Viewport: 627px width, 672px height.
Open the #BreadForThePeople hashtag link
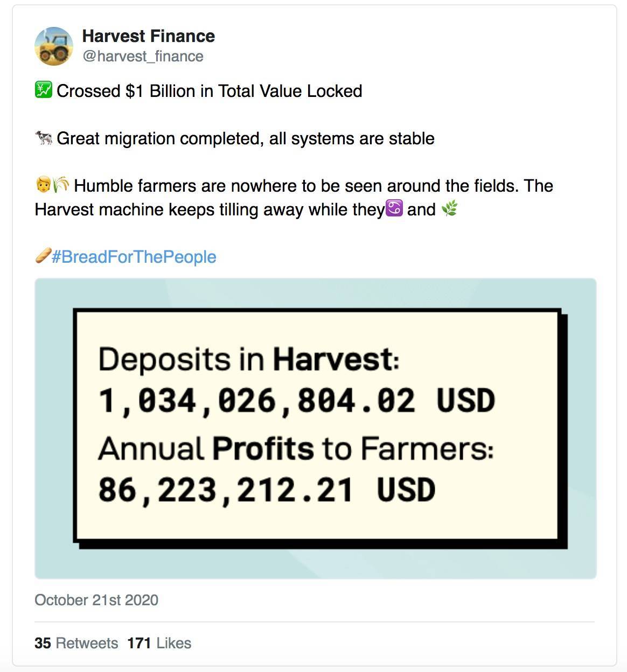132,257
